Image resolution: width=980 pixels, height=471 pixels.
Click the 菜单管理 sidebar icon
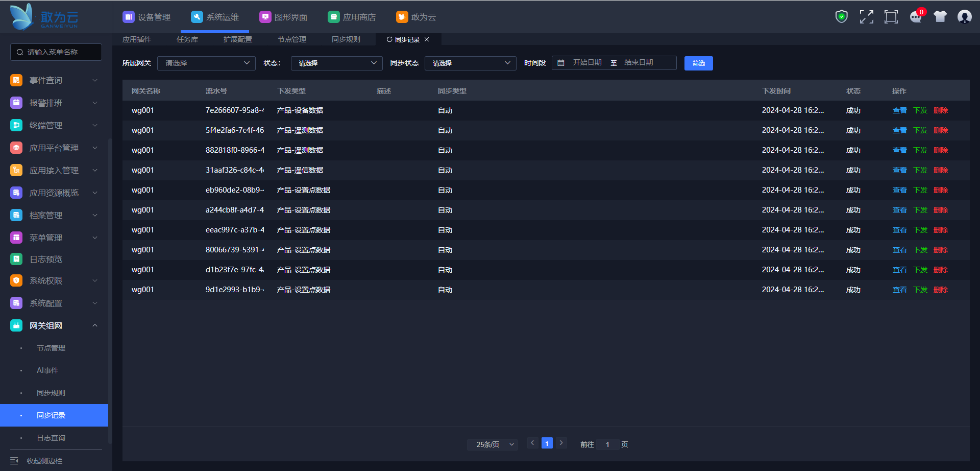point(16,238)
